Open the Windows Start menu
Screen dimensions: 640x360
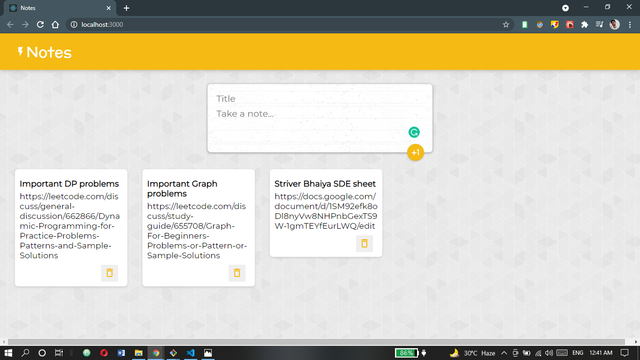(x=8, y=353)
